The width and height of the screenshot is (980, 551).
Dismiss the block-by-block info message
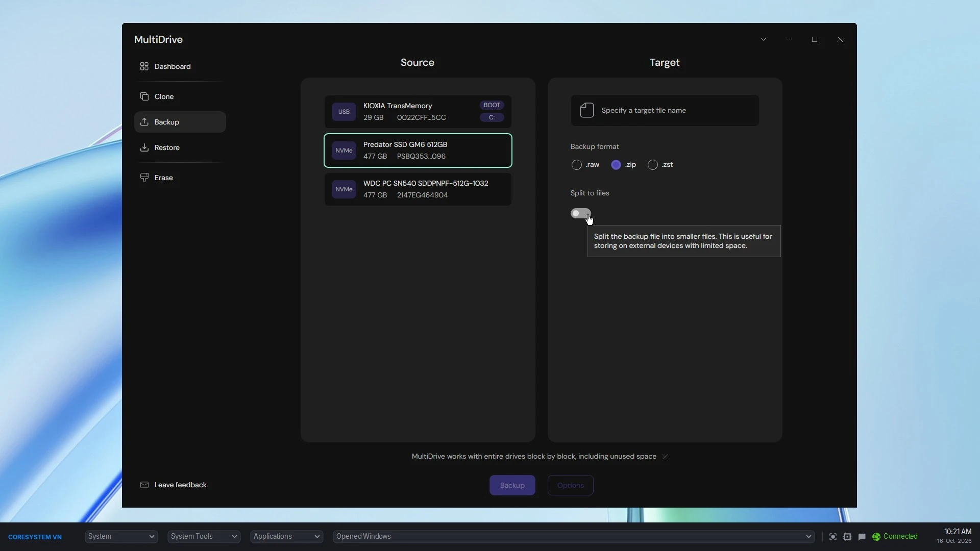665,457
